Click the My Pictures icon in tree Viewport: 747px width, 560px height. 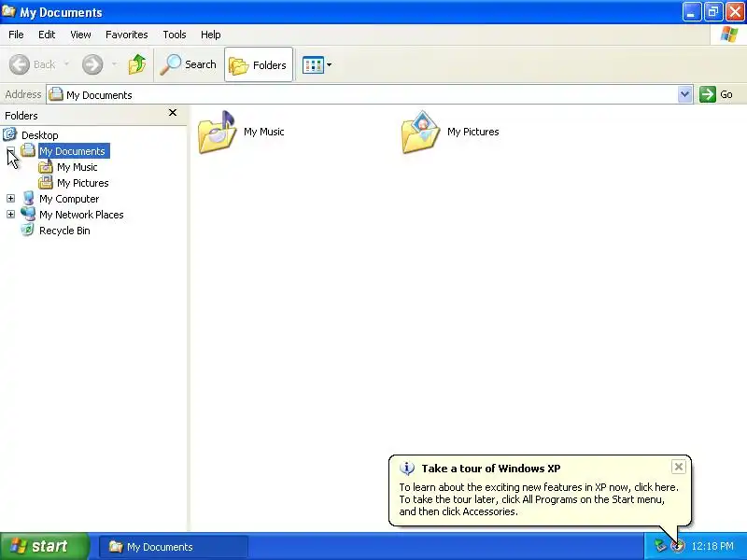click(46, 182)
